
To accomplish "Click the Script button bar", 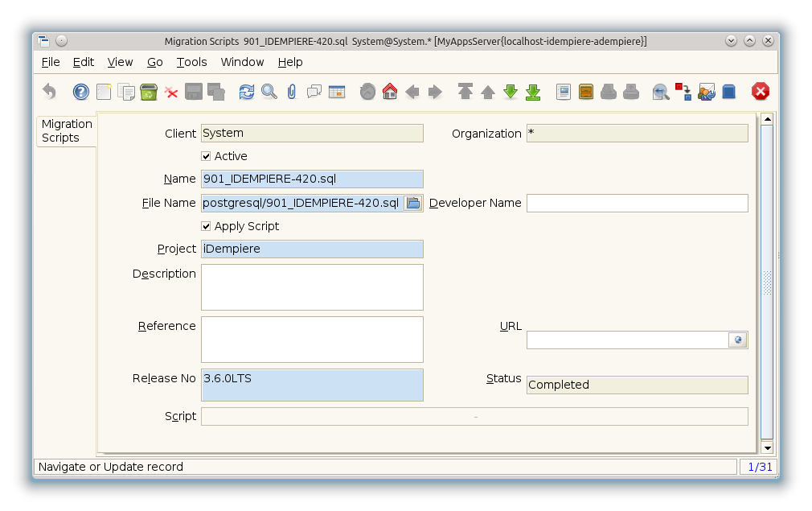I will pos(474,416).
